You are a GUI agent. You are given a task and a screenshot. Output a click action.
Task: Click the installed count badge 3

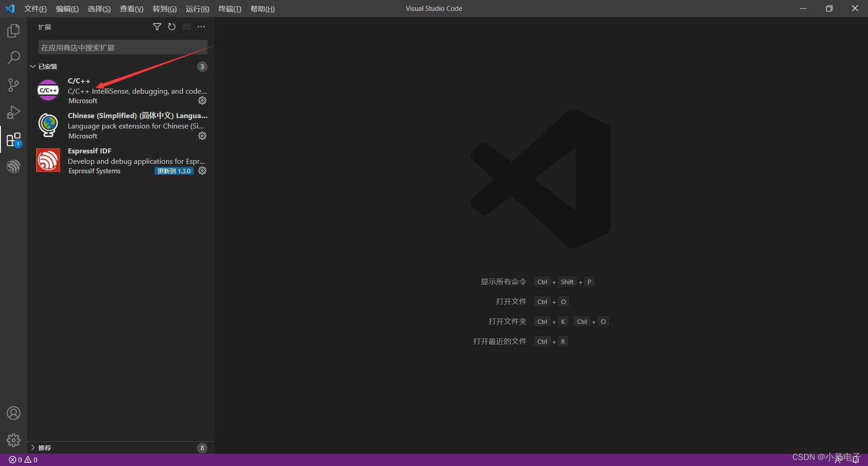202,67
